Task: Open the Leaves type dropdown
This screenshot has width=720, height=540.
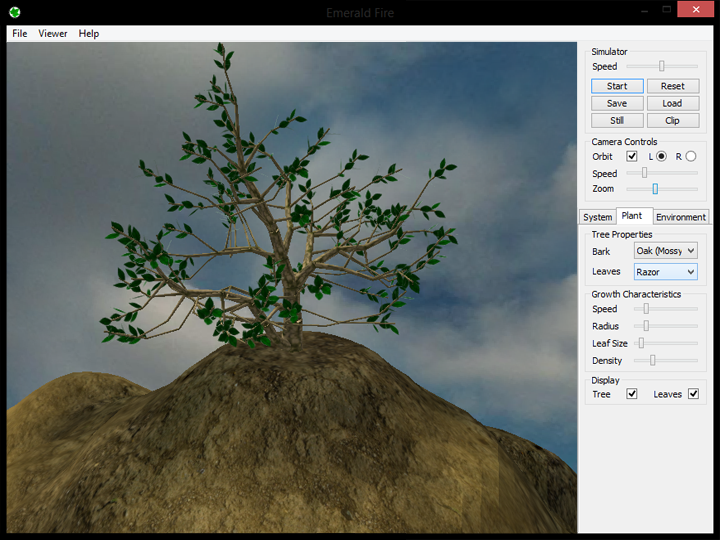Action: pos(665,272)
